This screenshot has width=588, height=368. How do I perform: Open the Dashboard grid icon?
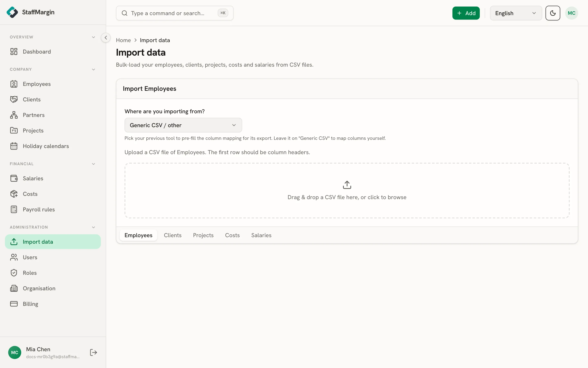[14, 52]
